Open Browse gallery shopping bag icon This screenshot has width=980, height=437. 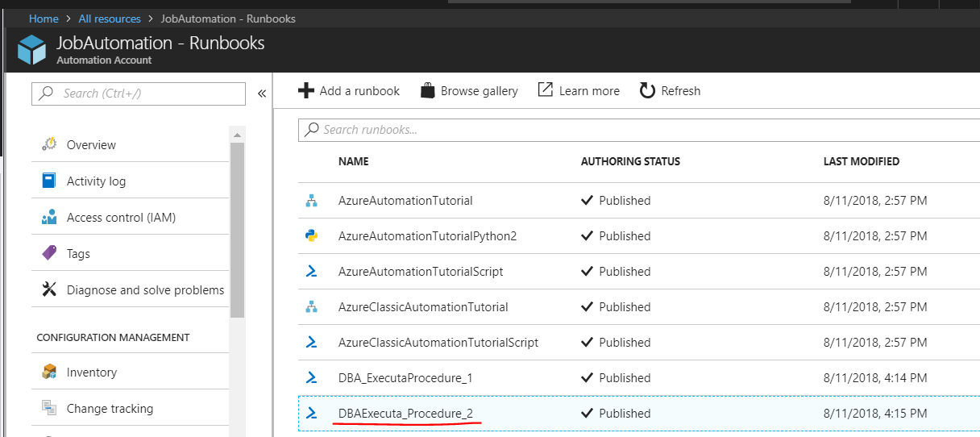pyautogui.click(x=428, y=91)
